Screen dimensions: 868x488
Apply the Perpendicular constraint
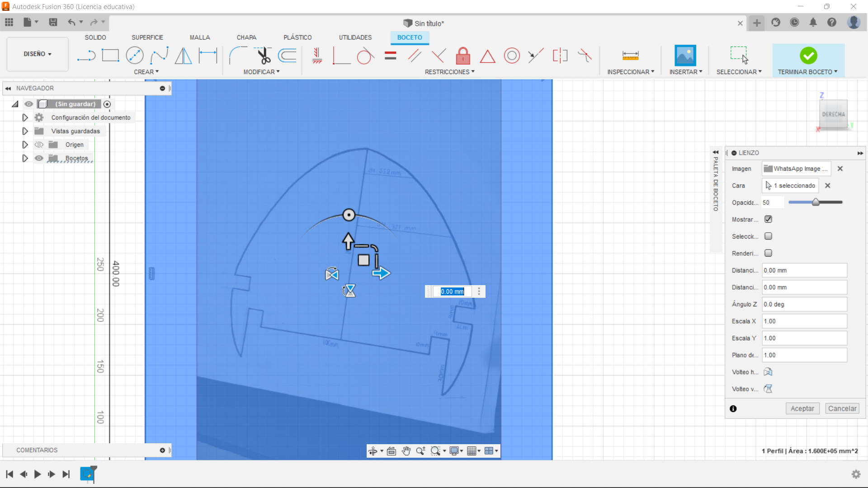[x=439, y=56]
